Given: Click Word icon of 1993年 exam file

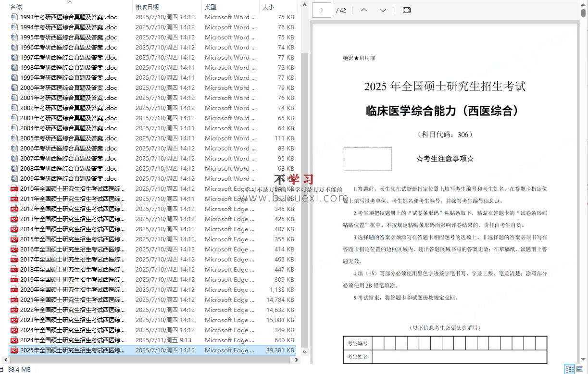Looking at the screenshot, I should [x=14, y=17].
